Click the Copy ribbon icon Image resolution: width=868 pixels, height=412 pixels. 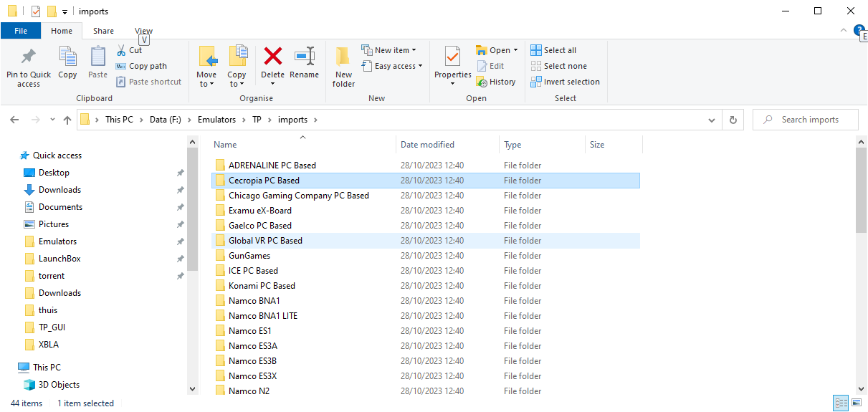pos(67,57)
